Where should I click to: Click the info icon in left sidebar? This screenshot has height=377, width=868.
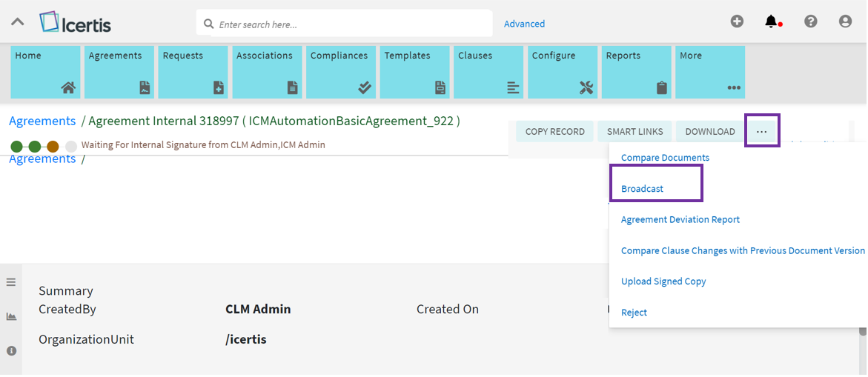pyautogui.click(x=11, y=350)
